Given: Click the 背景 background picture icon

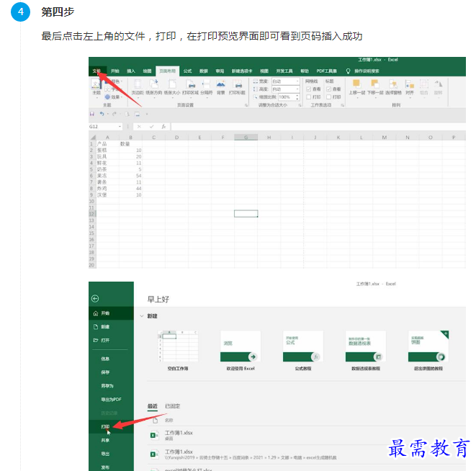Looking at the screenshot, I should pos(220,84).
